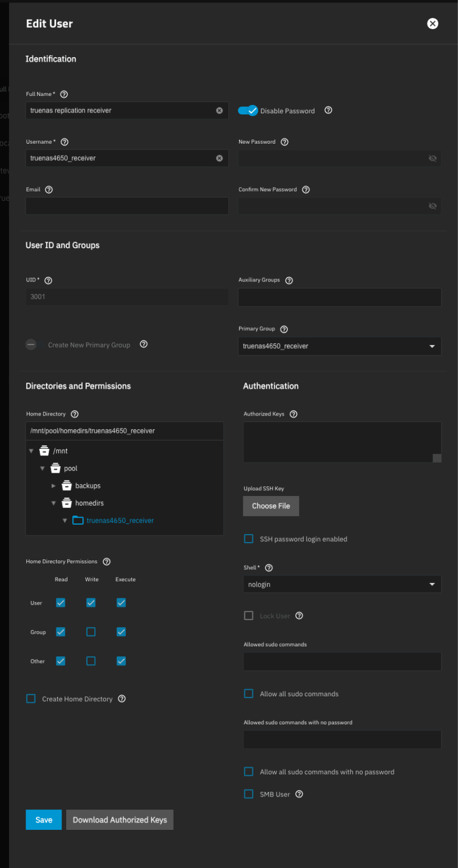The width and height of the screenshot is (458, 868).
Task: Click the help icon beside Shell
Action: tap(269, 568)
